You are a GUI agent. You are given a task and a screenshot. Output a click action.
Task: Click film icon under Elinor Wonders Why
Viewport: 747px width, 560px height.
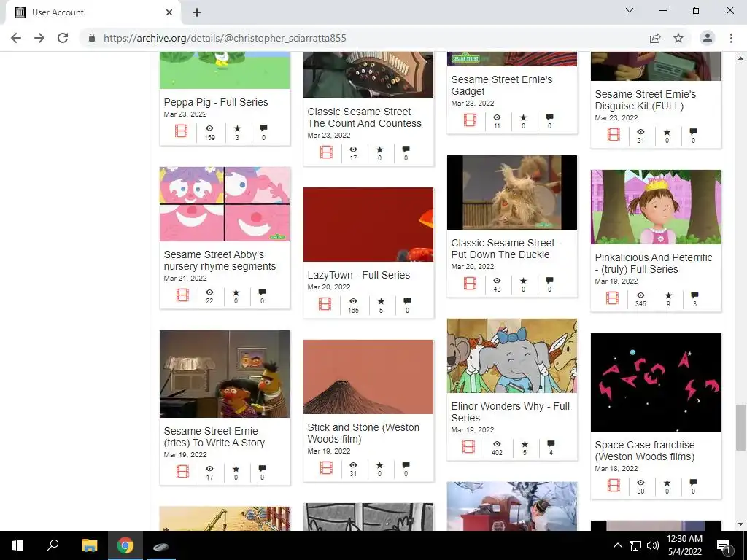point(469,447)
